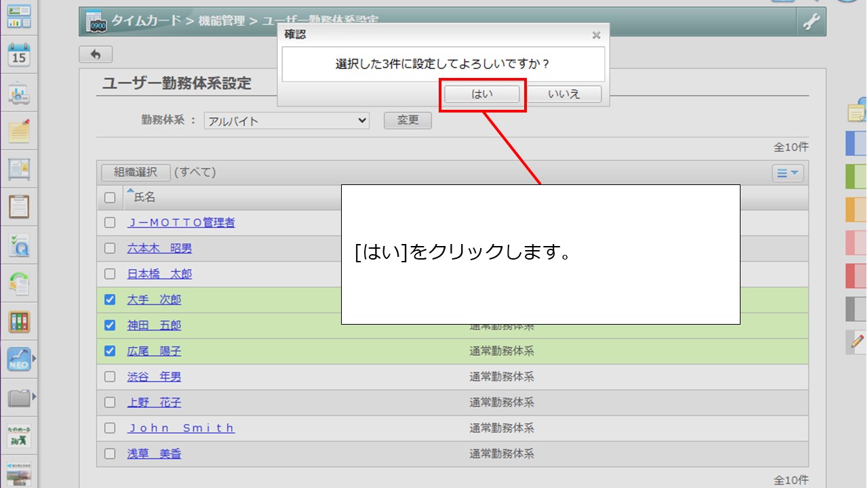Open the colored binders icon in sidebar
This screenshot has width=868, height=488.
tap(19, 321)
